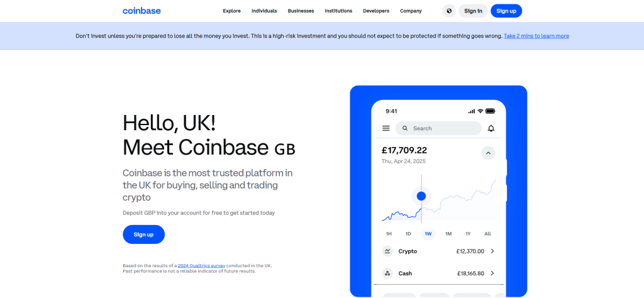Open the Company menu
This screenshot has height=298, width=644.
[x=411, y=11]
